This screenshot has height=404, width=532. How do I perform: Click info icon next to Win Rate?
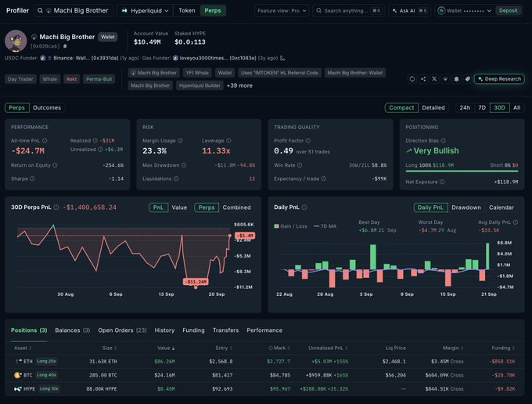[x=300, y=165]
